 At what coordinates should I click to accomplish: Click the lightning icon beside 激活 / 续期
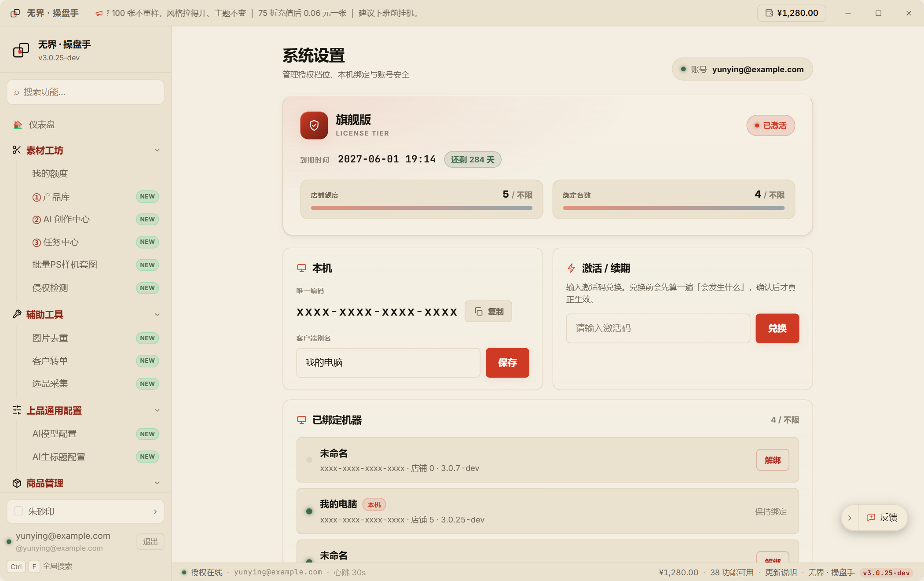(571, 268)
